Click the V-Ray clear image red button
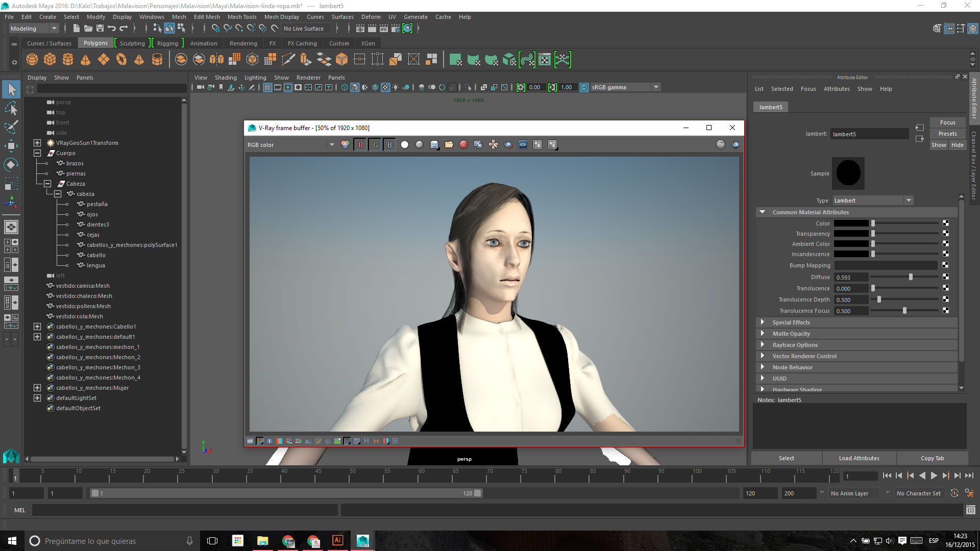The height and width of the screenshot is (551, 980). coord(463,145)
